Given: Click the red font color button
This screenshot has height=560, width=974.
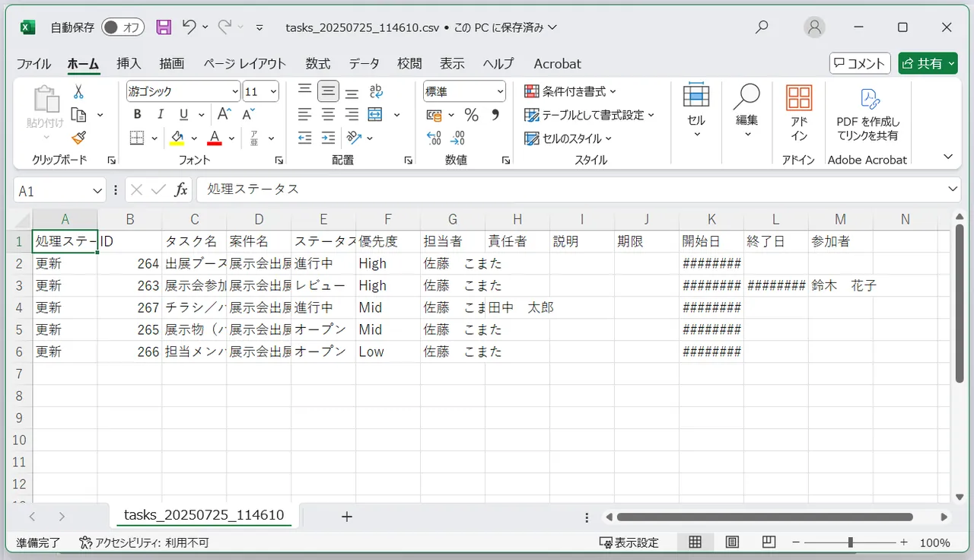Looking at the screenshot, I should coord(215,138).
